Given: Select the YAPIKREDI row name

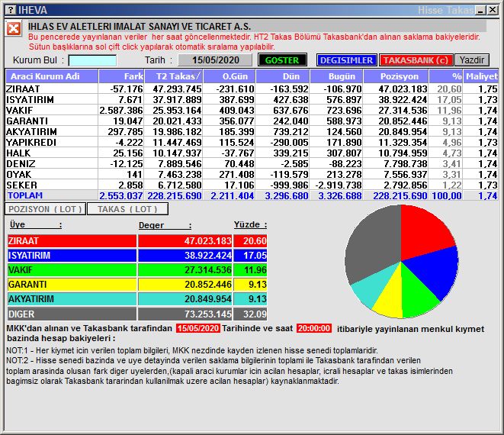Looking at the screenshot, I should 31,142.
